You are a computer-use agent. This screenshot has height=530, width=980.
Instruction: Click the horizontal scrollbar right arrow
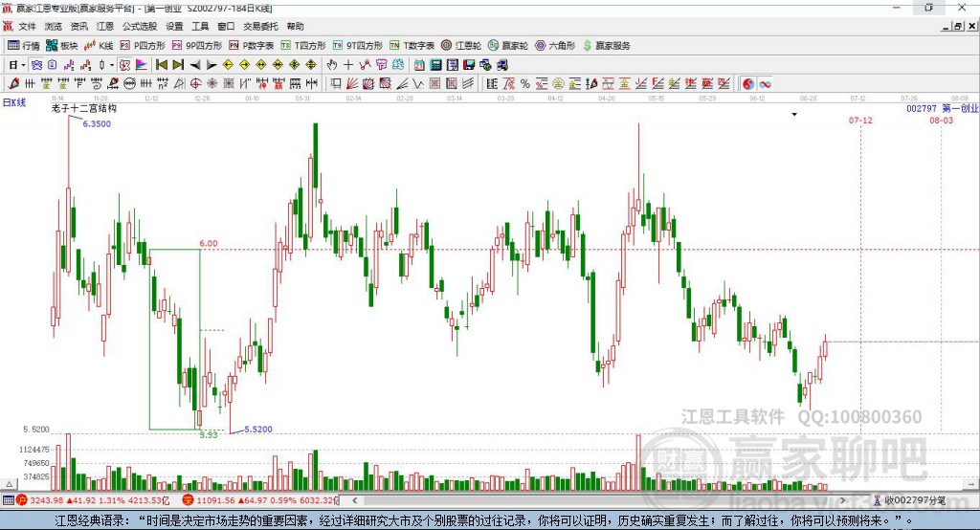[x=842, y=500]
